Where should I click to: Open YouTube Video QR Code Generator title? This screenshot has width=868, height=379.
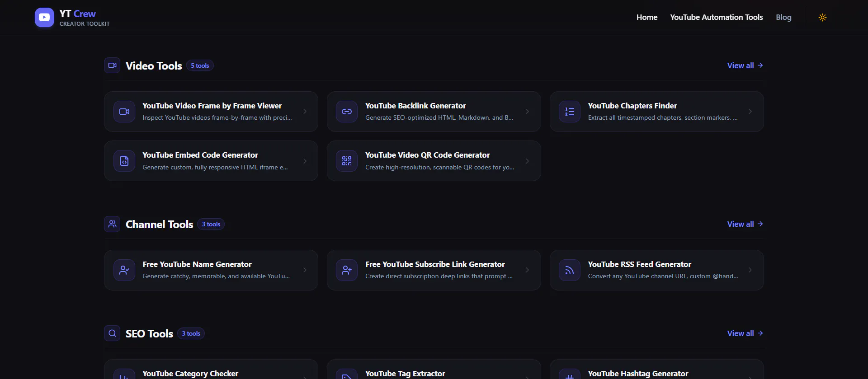tap(428, 155)
